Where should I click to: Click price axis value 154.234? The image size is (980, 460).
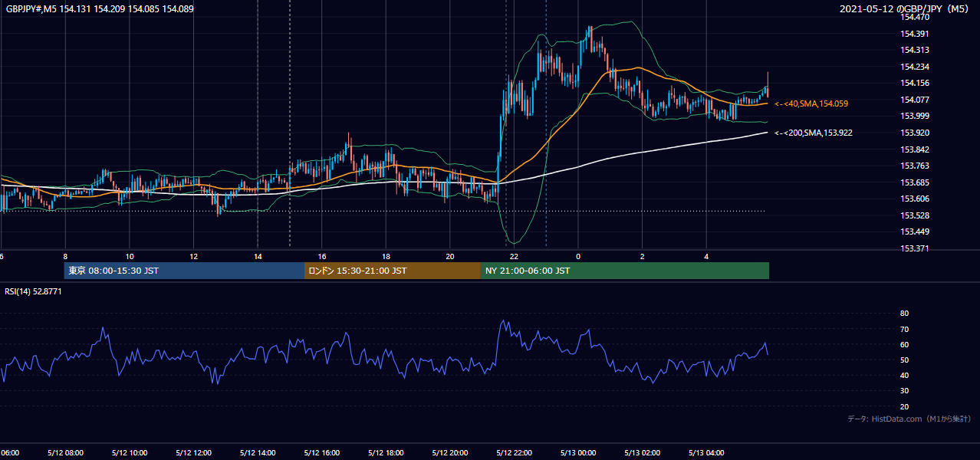coord(916,67)
